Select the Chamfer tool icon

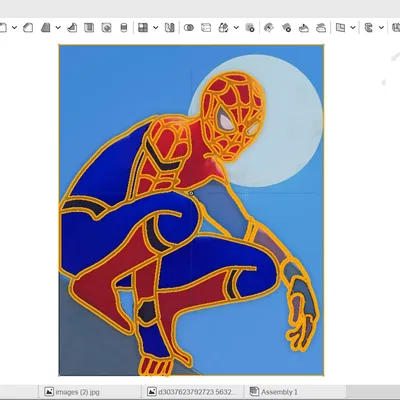(x=28, y=28)
